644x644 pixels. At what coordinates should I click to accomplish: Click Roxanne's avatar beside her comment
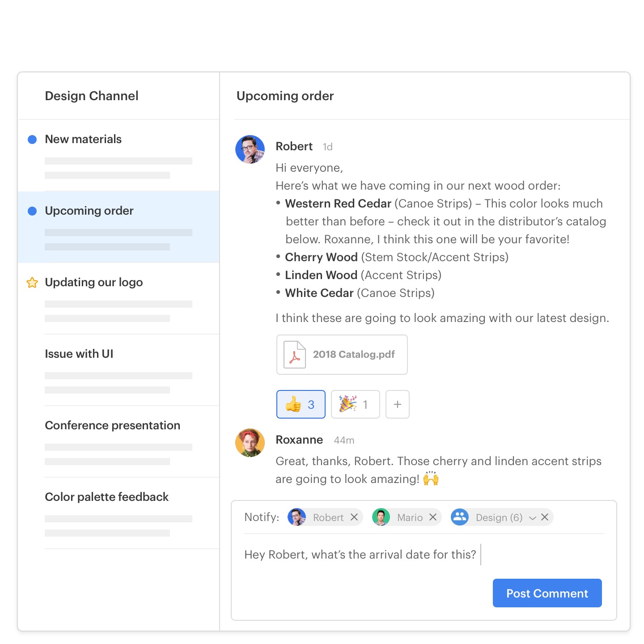[x=250, y=443]
